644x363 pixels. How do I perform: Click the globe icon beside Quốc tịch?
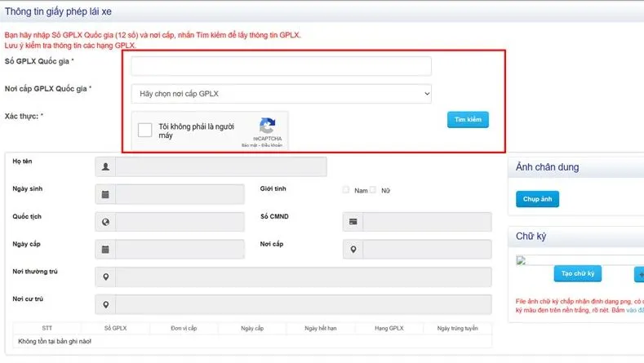[105, 222]
